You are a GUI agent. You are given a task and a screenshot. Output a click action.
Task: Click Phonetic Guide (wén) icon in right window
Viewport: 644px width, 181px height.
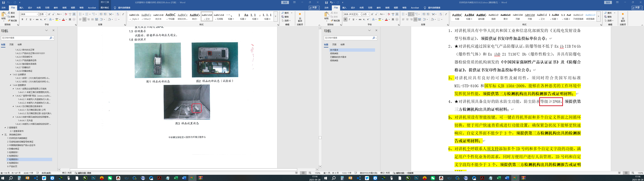[x=393, y=14]
